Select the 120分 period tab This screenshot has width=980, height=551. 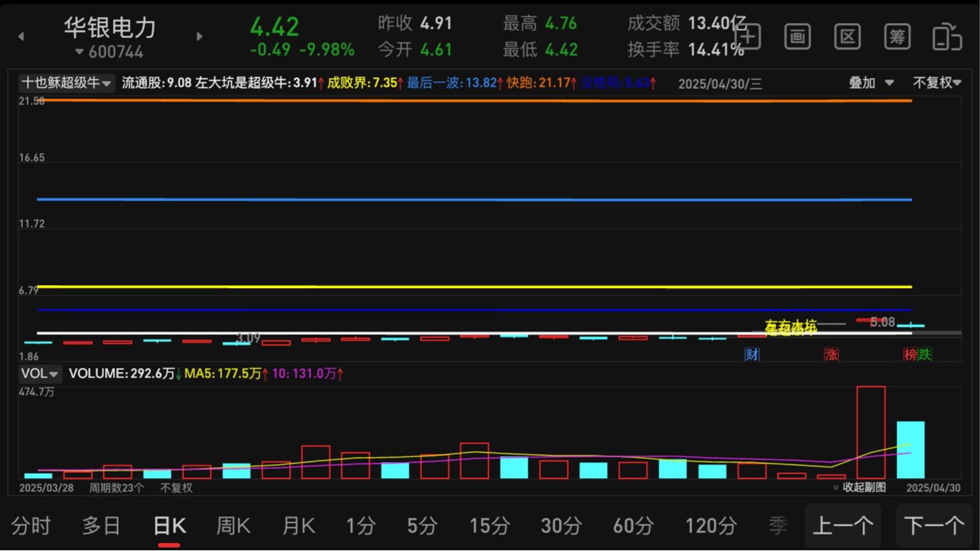click(711, 526)
